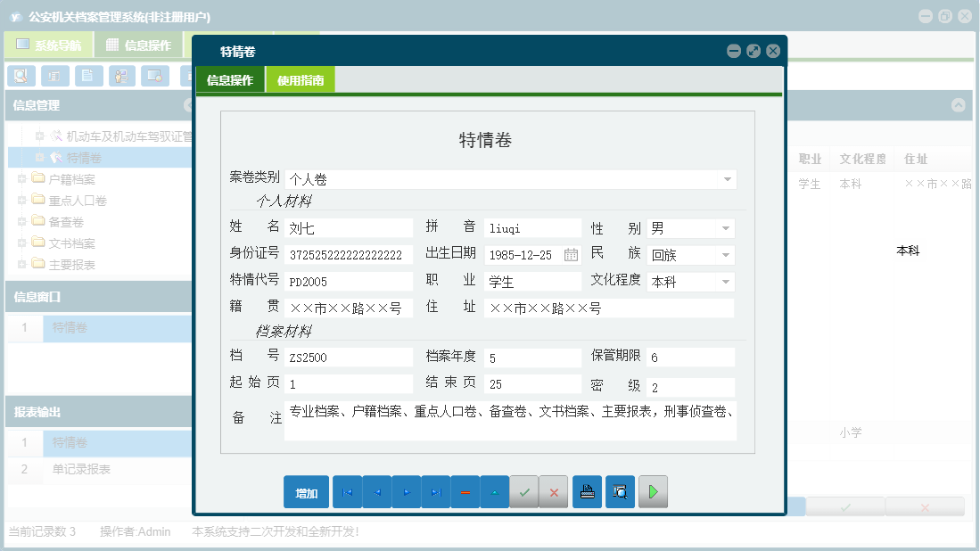Collapse the right panel with the chevron
The image size is (980, 551).
pos(959,105)
